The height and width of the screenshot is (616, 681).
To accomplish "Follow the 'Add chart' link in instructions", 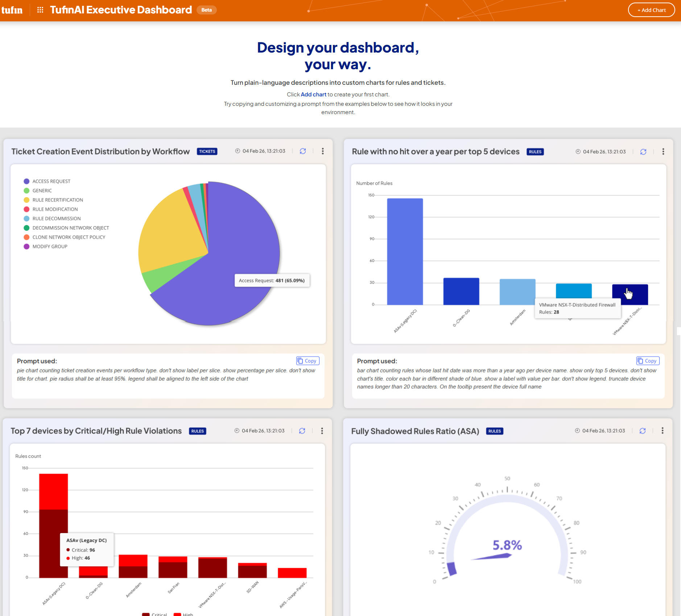I will coord(313,95).
